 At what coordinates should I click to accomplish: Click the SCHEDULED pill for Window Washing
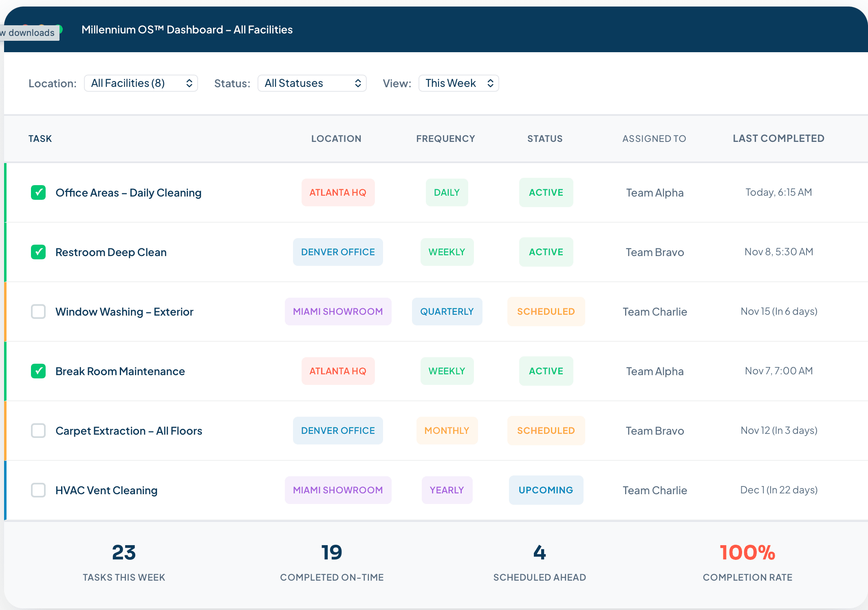click(546, 312)
